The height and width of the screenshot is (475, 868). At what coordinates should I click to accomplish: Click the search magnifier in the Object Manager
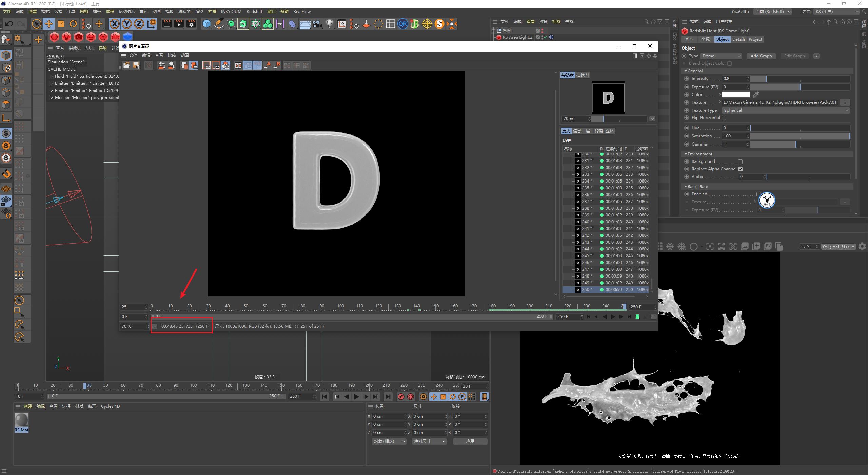[x=646, y=21]
